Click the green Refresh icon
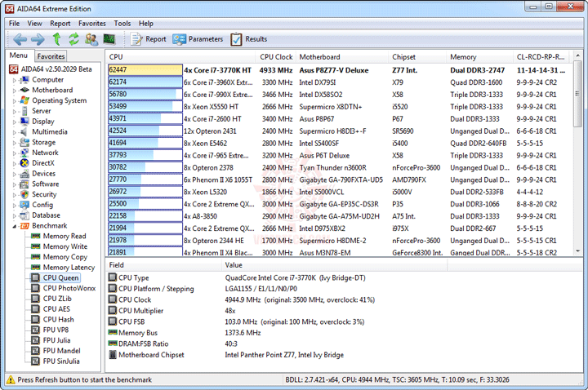Image resolution: width=588 pixels, height=390 pixels. pyautogui.click(x=73, y=39)
